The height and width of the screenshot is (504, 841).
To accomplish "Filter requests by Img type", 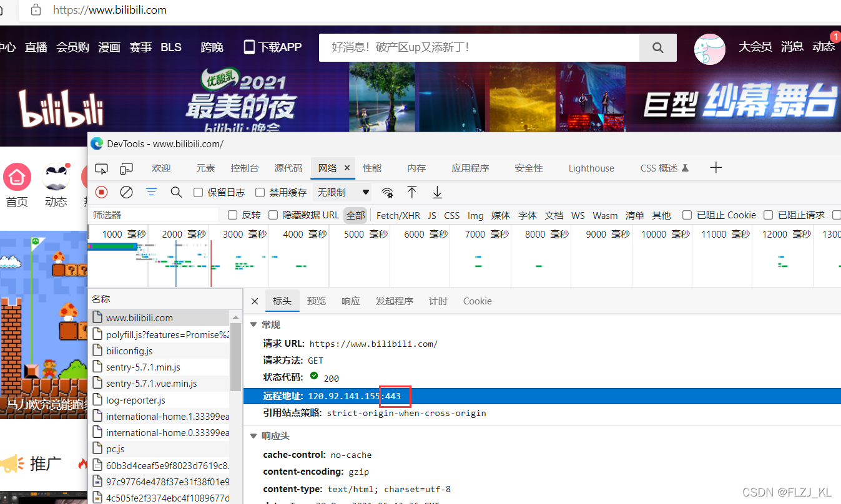I will pyautogui.click(x=476, y=215).
